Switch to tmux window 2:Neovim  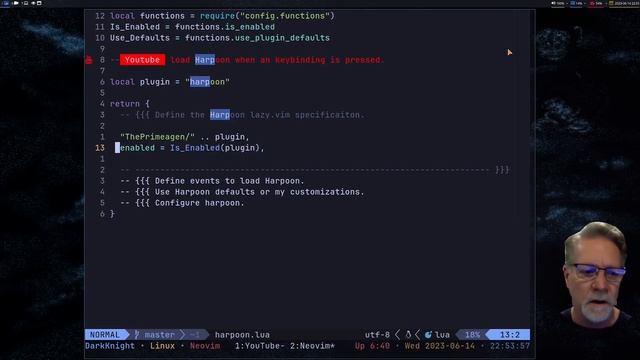pos(312,346)
